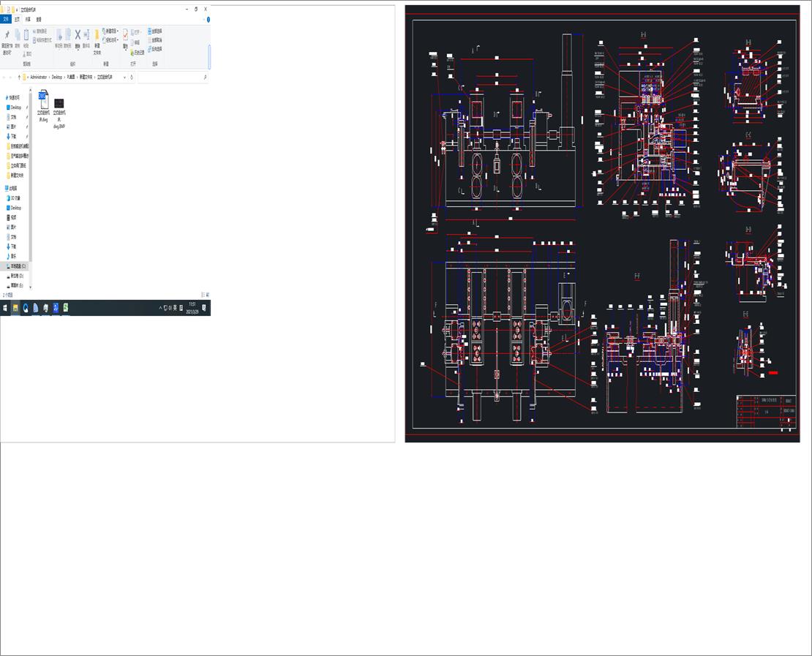Open Properties using the ribbon icon
The image size is (812, 656).
pyautogui.click(x=125, y=35)
